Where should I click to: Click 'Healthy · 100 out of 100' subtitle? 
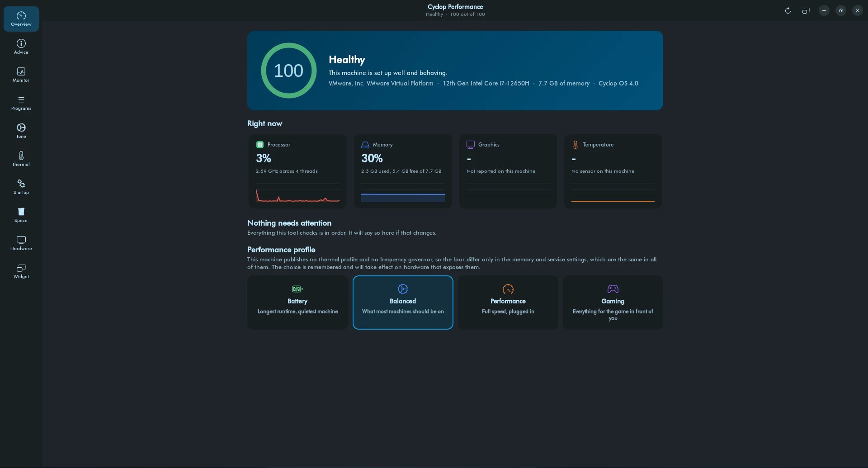[455, 14]
